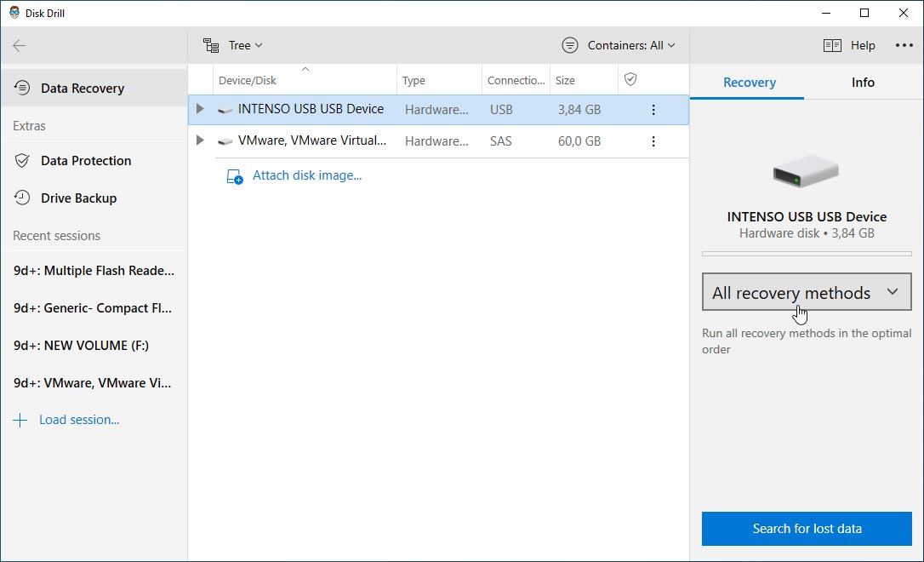The height and width of the screenshot is (562, 924).
Task: Click the Help book icon
Action: coord(832,45)
